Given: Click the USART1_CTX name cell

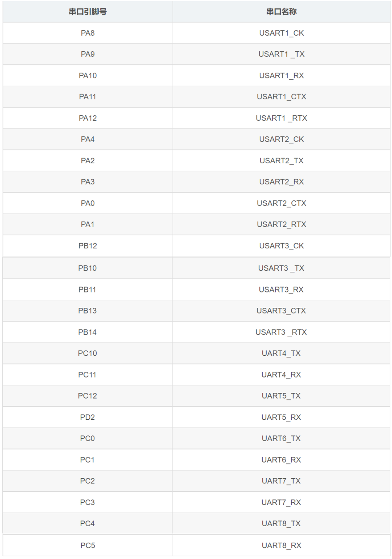Looking at the screenshot, I should point(281,97).
